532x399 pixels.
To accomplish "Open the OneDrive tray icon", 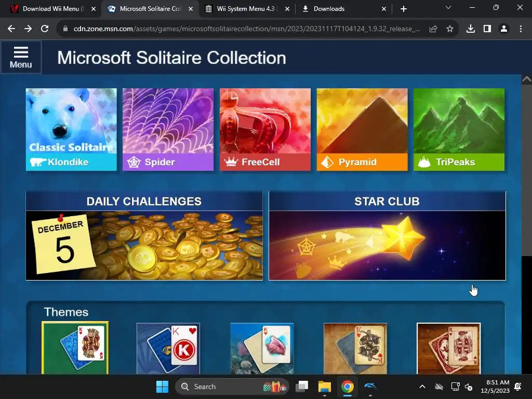I will [439, 387].
